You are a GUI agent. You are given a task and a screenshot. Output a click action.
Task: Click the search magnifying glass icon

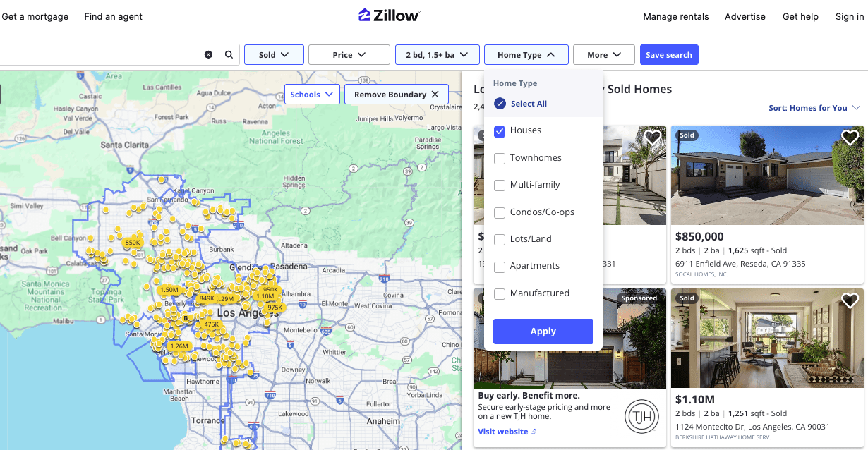pos(229,55)
